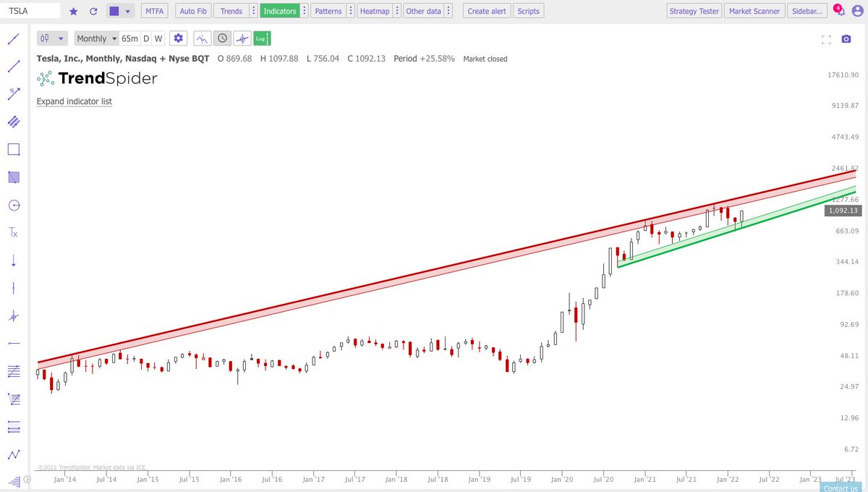Open Heatmap options three-dot menu
Viewport: 868px width, 492px height.
396,12
